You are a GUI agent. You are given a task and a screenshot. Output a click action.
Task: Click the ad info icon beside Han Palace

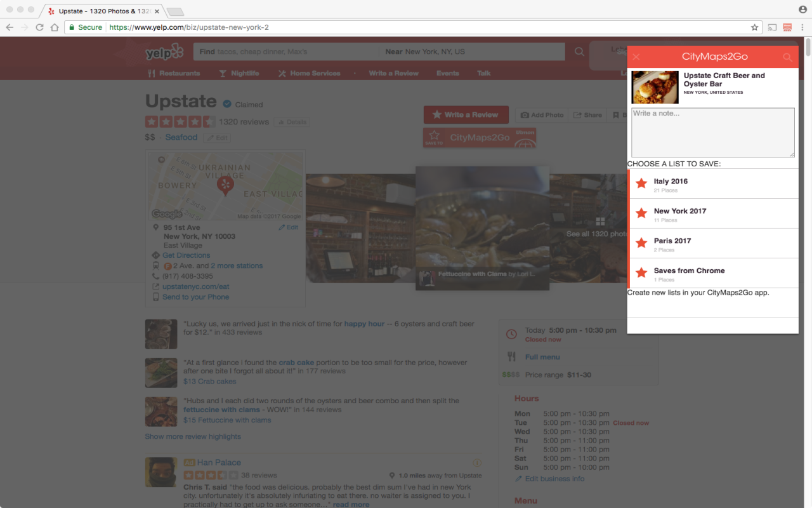478,462
